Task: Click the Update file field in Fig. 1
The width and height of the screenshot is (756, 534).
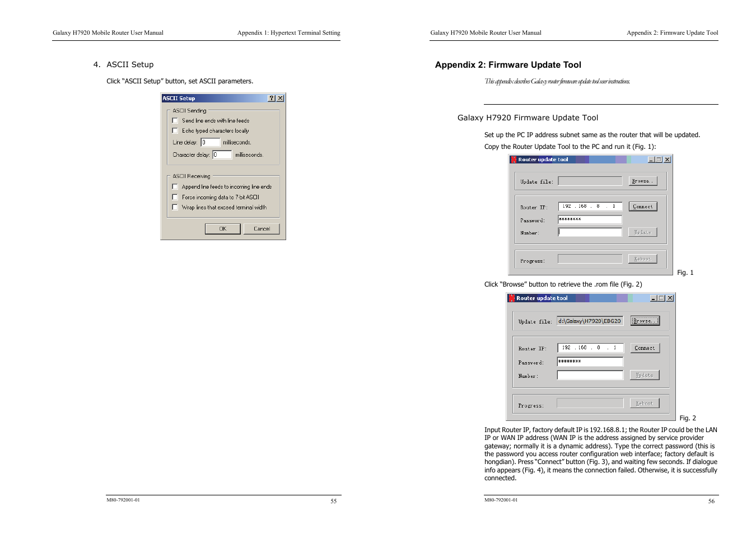Action: pos(590,181)
